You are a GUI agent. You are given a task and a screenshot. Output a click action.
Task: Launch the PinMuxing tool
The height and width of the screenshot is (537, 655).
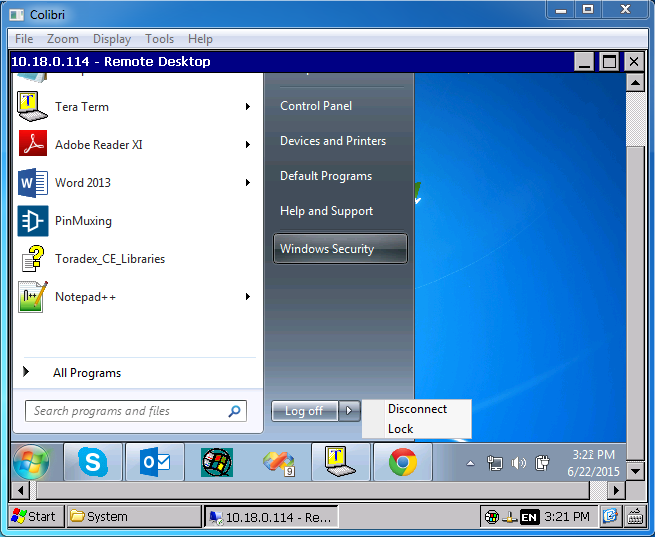133,220
